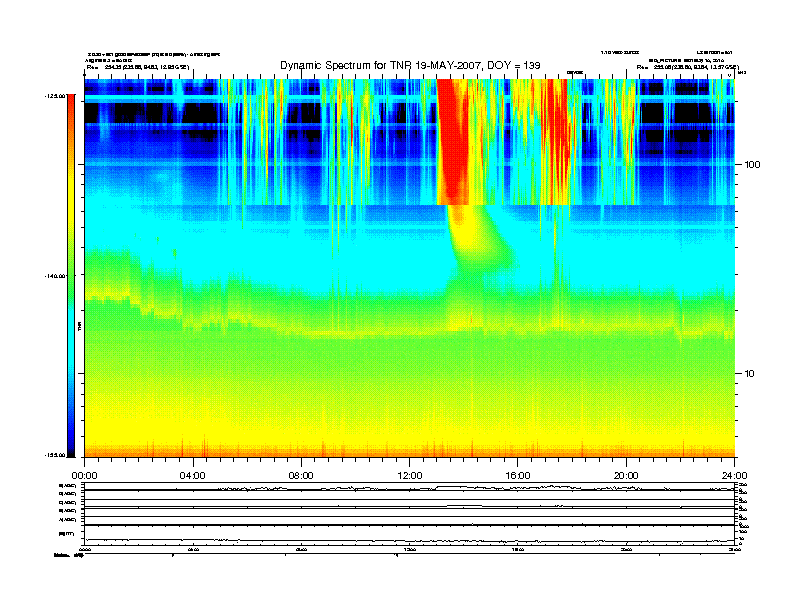Click the 12:00 time axis label

410,476
